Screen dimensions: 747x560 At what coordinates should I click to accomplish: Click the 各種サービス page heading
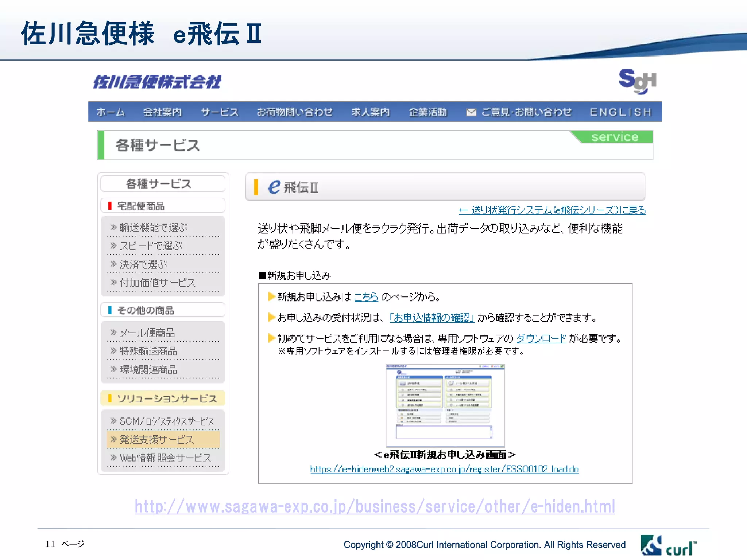158,145
